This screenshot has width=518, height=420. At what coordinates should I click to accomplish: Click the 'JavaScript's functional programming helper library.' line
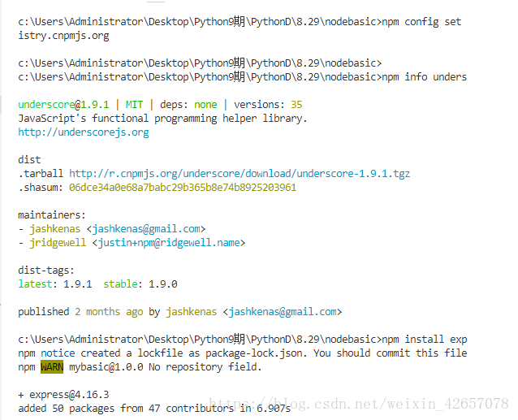(x=162, y=119)
